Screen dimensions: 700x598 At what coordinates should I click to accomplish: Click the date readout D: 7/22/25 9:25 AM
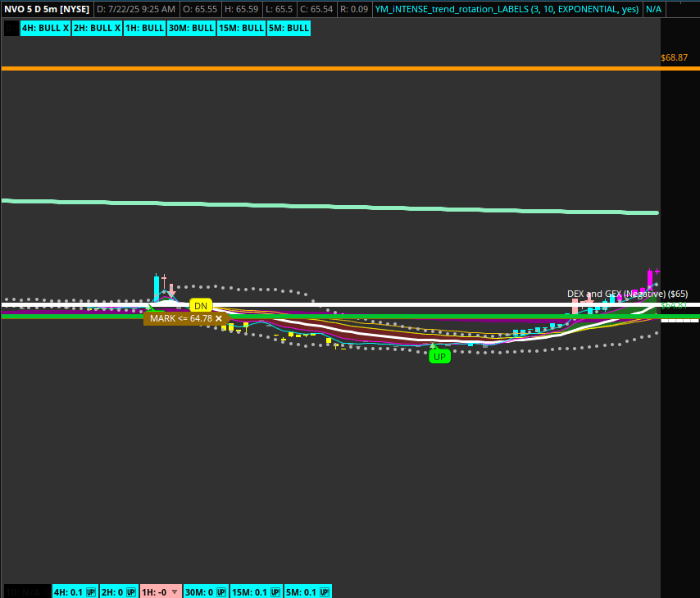pos(136,9)
